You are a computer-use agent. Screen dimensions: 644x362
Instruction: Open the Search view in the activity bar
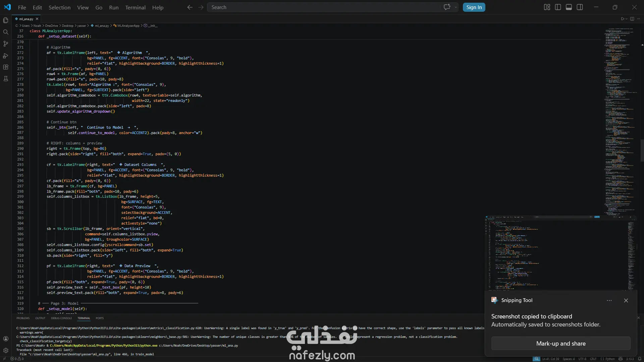pos(6,32)
